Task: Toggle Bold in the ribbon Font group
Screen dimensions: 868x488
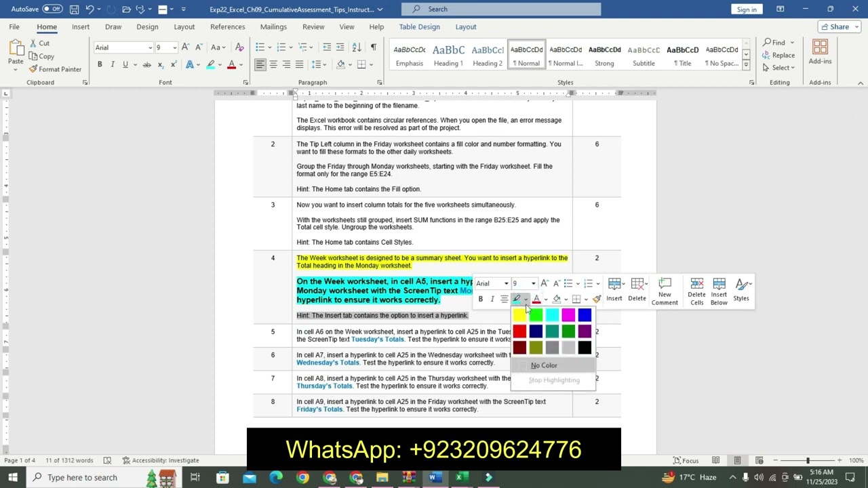Action: 100,64
